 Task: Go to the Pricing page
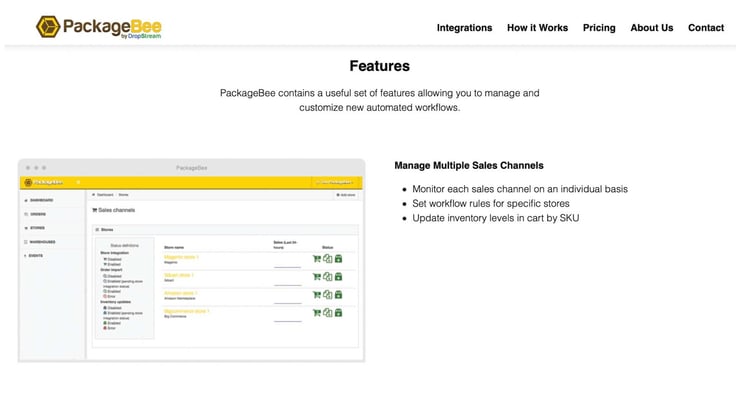tap(599, 28)
